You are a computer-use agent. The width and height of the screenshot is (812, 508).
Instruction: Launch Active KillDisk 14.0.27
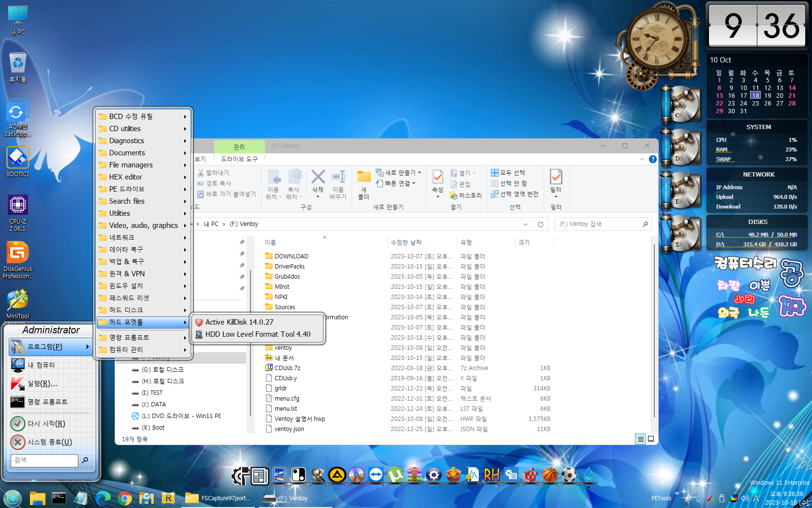pyautogui.click(x=258, y=322)
